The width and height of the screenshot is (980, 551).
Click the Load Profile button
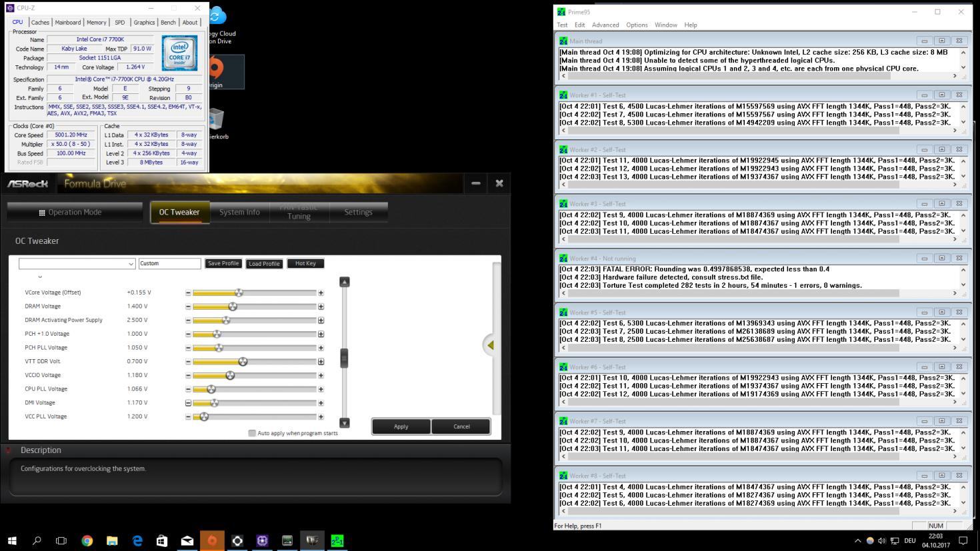pyautogui.click(x=264, y=264)
